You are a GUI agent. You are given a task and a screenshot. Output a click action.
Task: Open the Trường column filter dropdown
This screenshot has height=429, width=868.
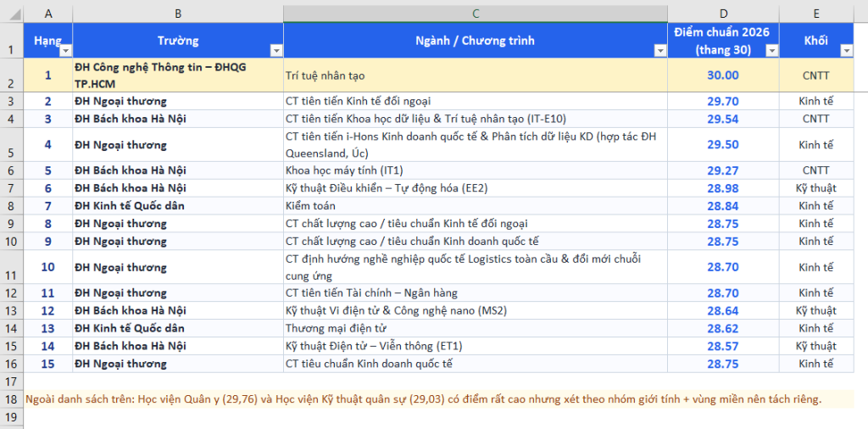click(x=276, y=51)
